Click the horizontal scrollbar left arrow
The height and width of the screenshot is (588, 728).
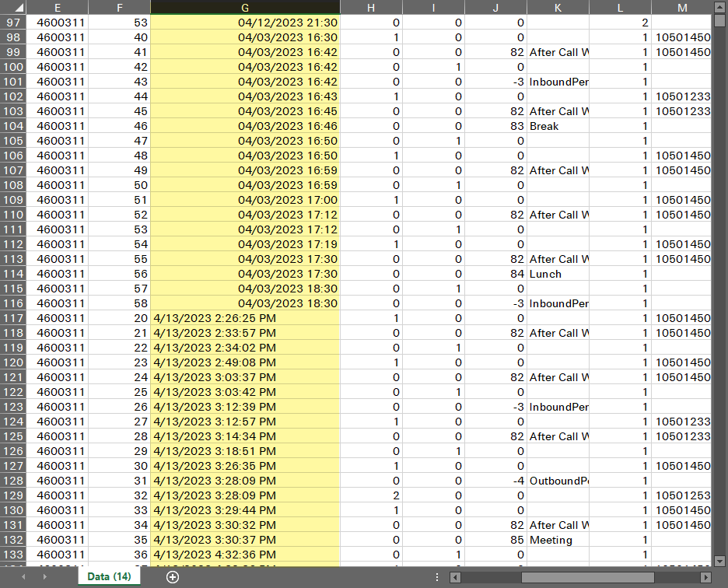(x=454, y=577)
